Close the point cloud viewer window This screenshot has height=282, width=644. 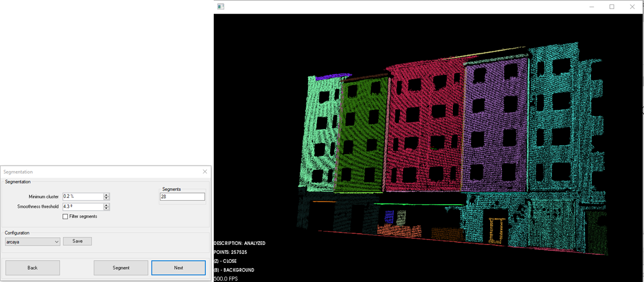(x=633, y=7)
